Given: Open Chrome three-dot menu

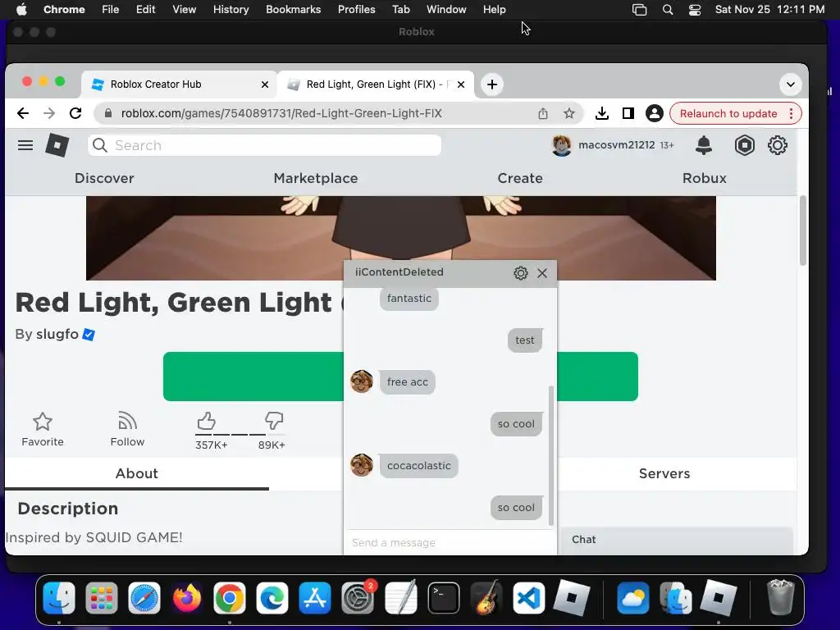Looking at the screenshot, I should click(x=792, y=113).
